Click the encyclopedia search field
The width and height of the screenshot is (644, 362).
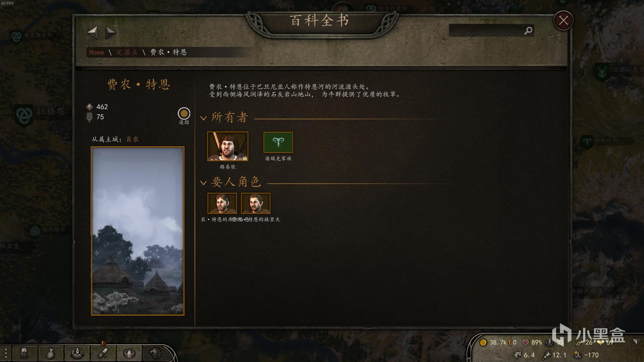486,31
